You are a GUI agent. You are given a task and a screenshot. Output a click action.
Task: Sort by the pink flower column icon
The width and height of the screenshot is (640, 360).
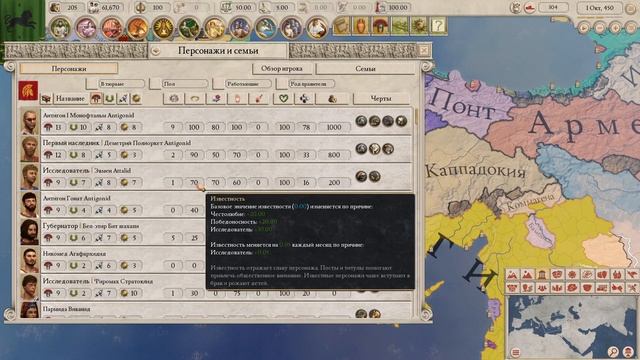(x=216, y=98)
